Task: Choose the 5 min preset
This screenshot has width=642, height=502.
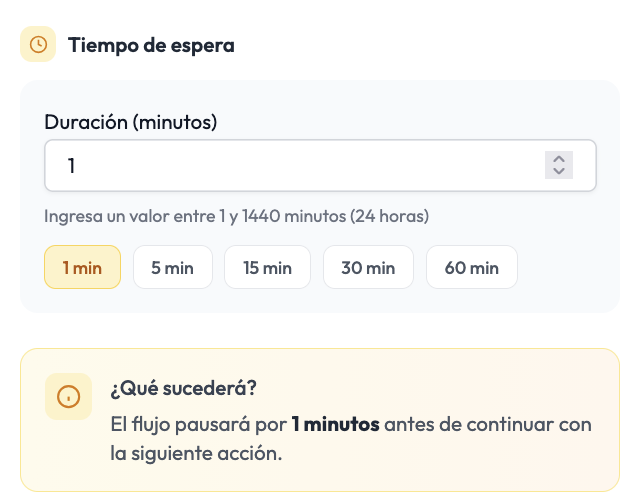Action: point(173,267)
